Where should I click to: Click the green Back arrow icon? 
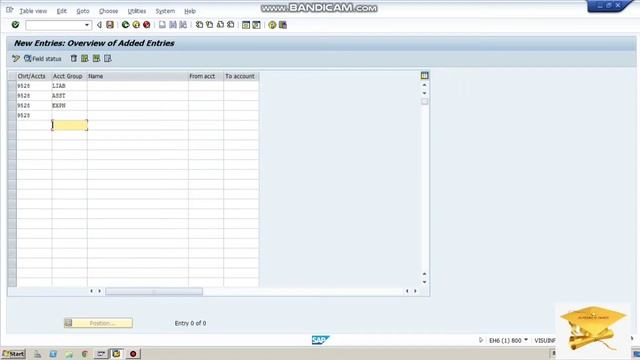125,25
